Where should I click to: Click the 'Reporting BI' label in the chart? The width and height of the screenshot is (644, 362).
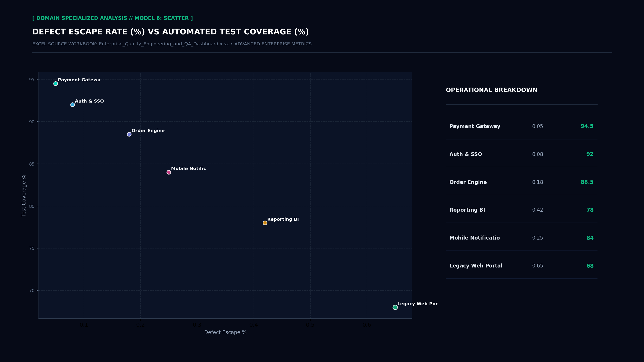tap(283, 219)
